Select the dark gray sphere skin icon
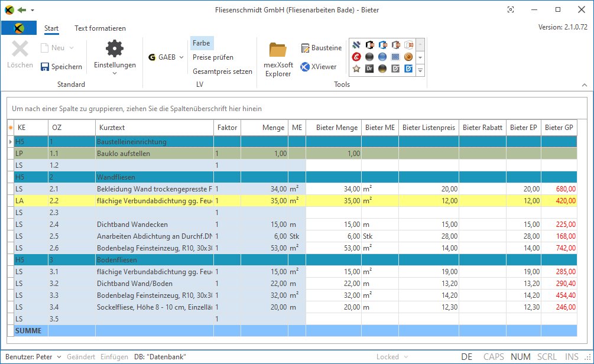The height and width of the screenshot is (364, 594). point(369,57)
